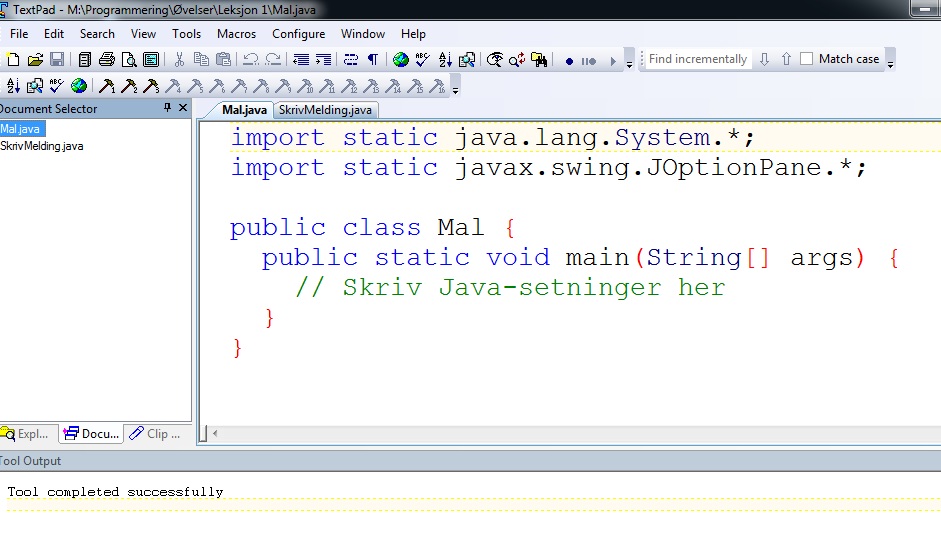Run external tool hammer number 1

(106, 87)
